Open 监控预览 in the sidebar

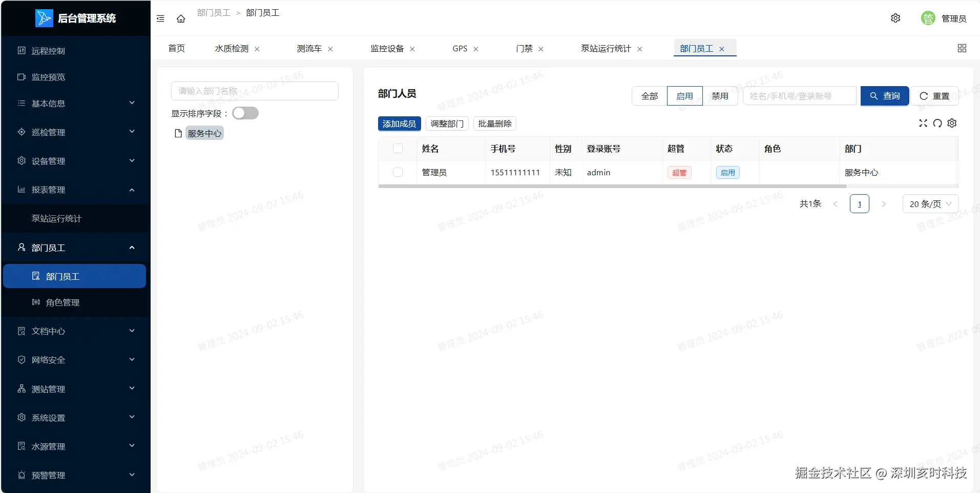point(75,77)
